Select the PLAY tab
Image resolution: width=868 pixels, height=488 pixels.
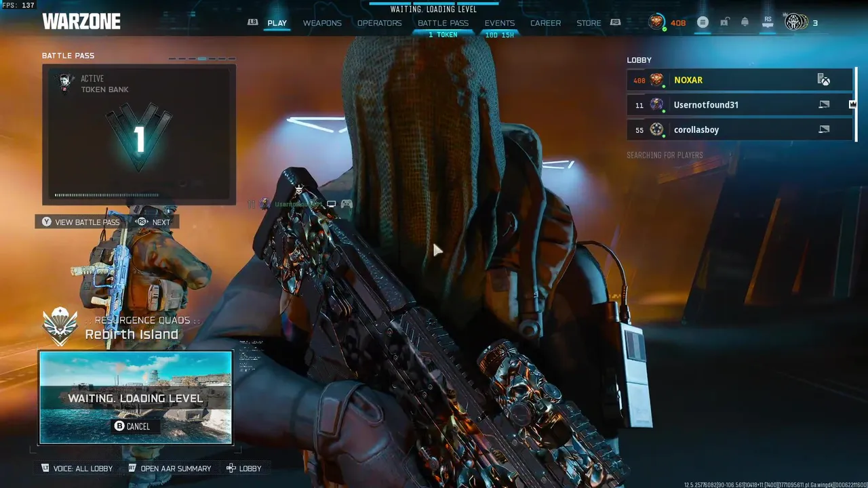coord(277,23)
